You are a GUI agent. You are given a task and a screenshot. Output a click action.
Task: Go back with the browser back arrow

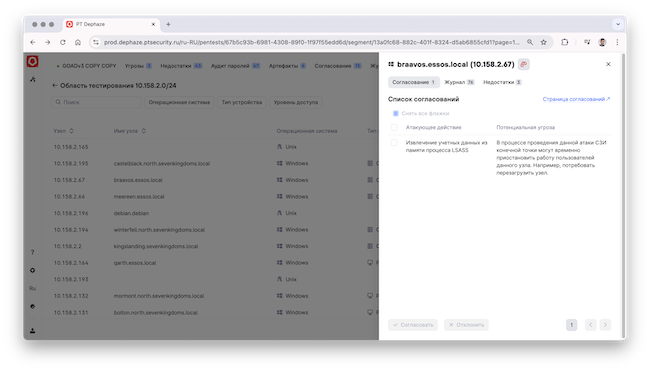click(x=33, y=42)
